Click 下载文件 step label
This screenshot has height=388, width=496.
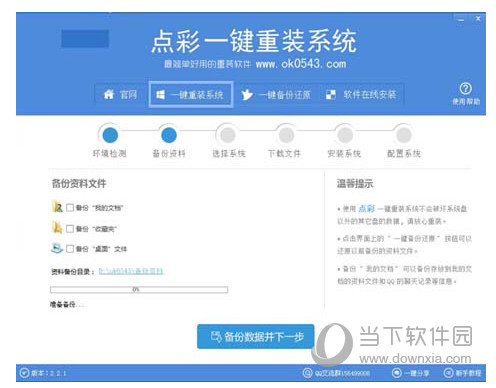pos(284,154)
